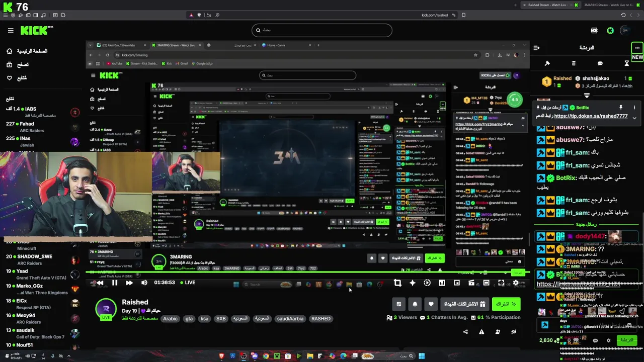Collapse pinned message chevron
644x362 pixels.
[x=634, y=118]
